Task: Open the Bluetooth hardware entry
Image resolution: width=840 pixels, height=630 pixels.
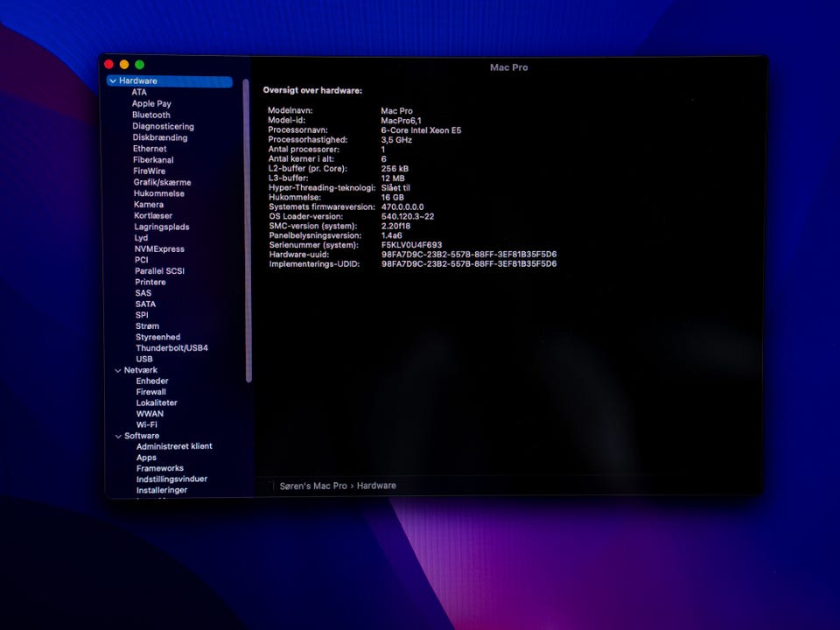Action: point(151,115)
